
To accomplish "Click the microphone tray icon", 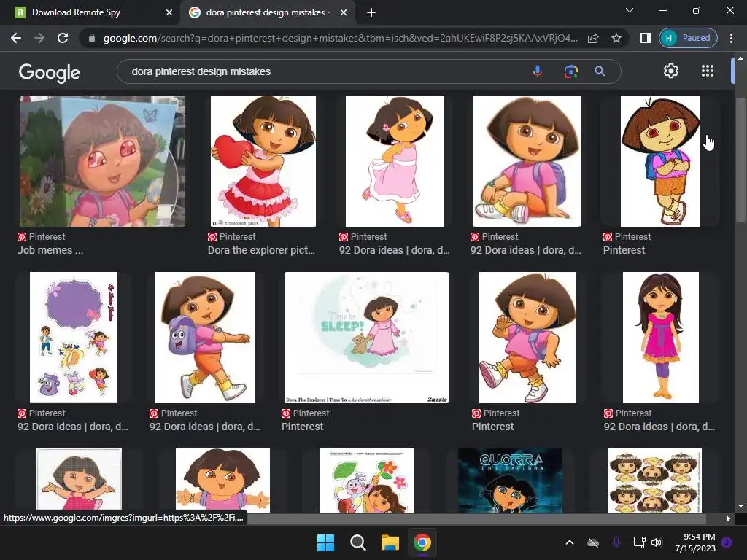I will 616,542.
